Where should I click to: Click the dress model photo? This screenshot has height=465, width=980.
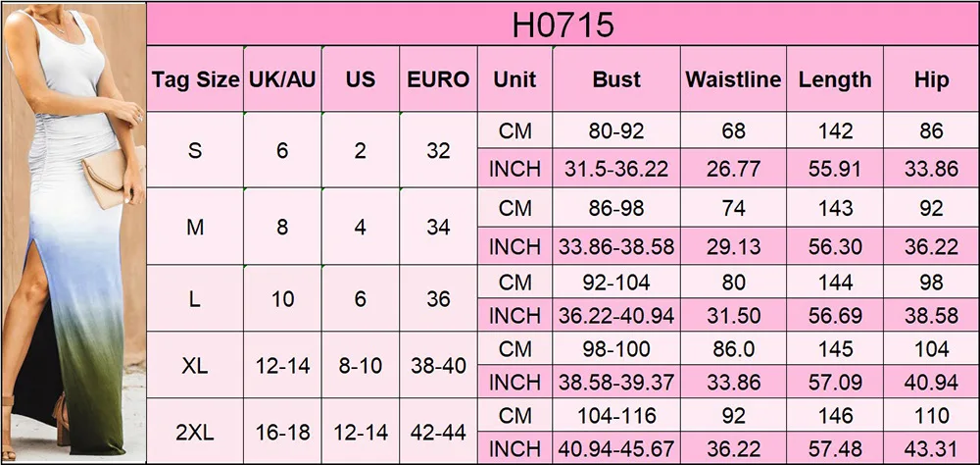tap(73, 232)
